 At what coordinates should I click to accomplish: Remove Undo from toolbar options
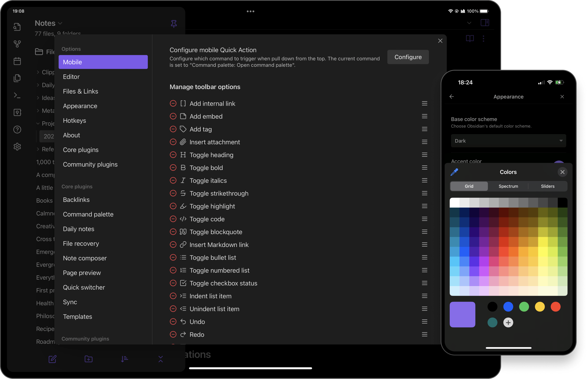pos(173,321)
